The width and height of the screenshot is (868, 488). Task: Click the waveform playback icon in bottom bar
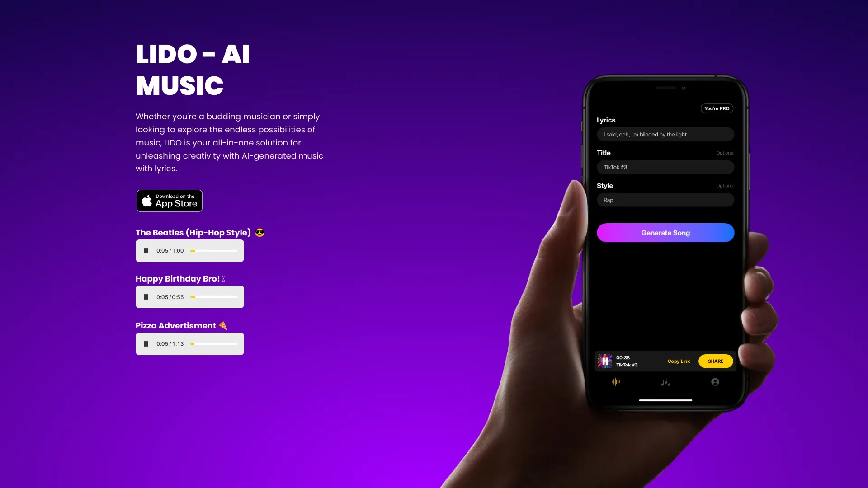[616, 382]
